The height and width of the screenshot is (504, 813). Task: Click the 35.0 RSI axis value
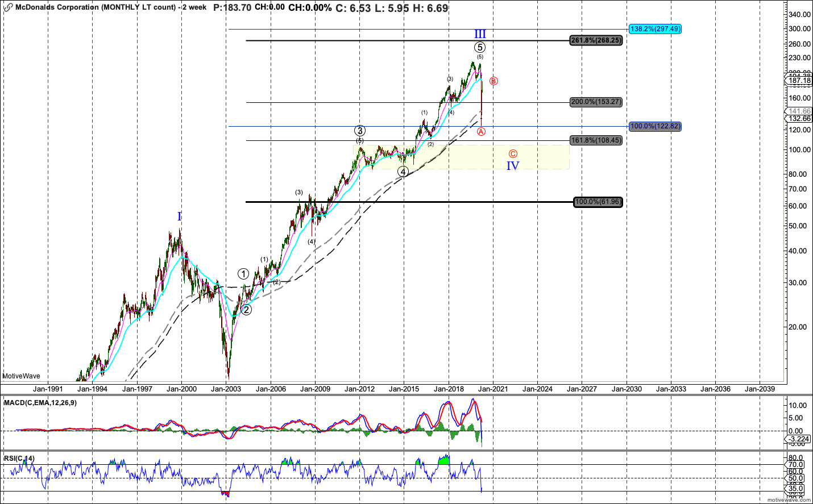796,489
